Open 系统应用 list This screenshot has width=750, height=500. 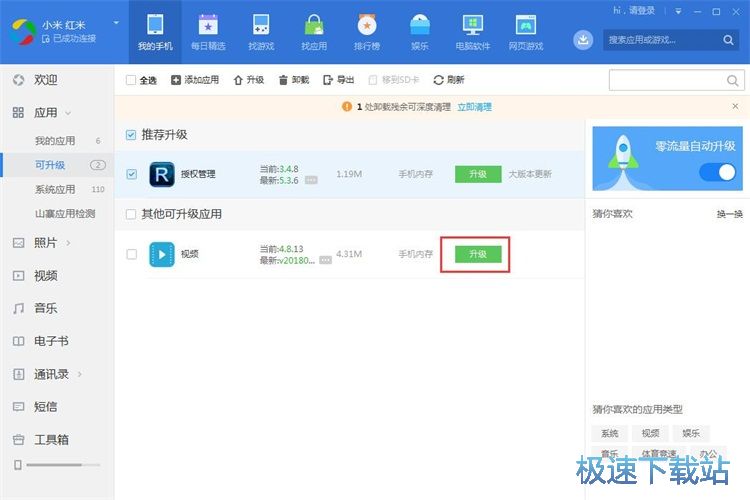click(55, 189)
